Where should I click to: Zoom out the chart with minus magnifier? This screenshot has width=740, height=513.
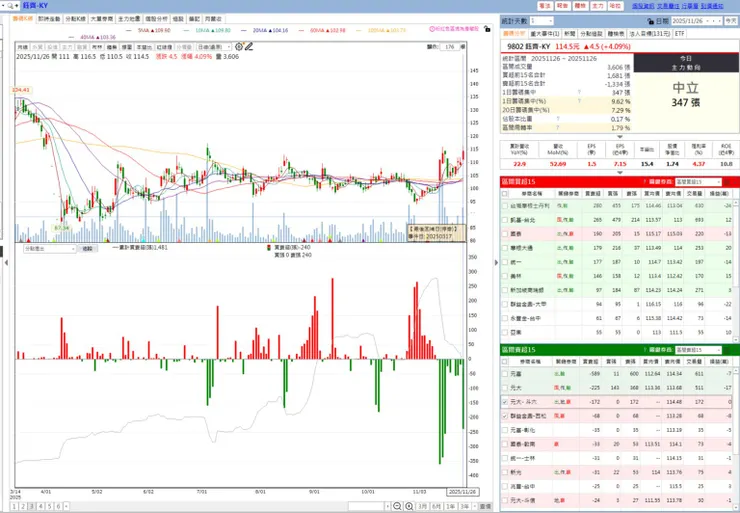(x=397, y=506)
